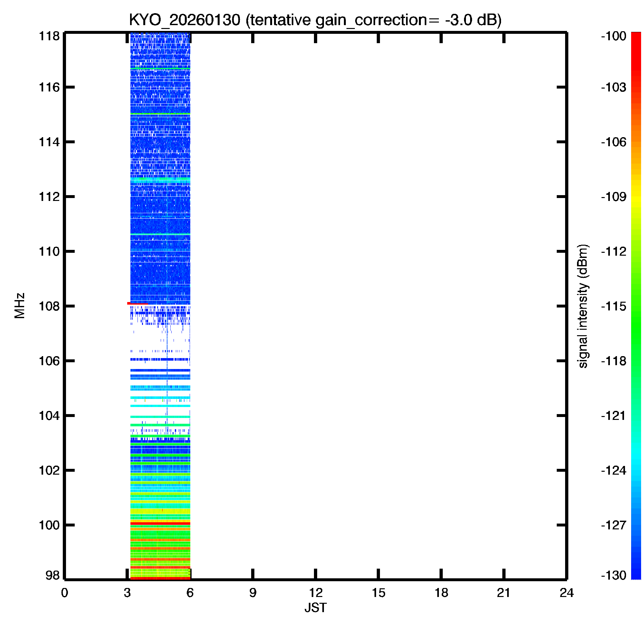Click the -100 colorbar value label
The width and height of the screenshot is (644, 644).
tap(613, 36)
